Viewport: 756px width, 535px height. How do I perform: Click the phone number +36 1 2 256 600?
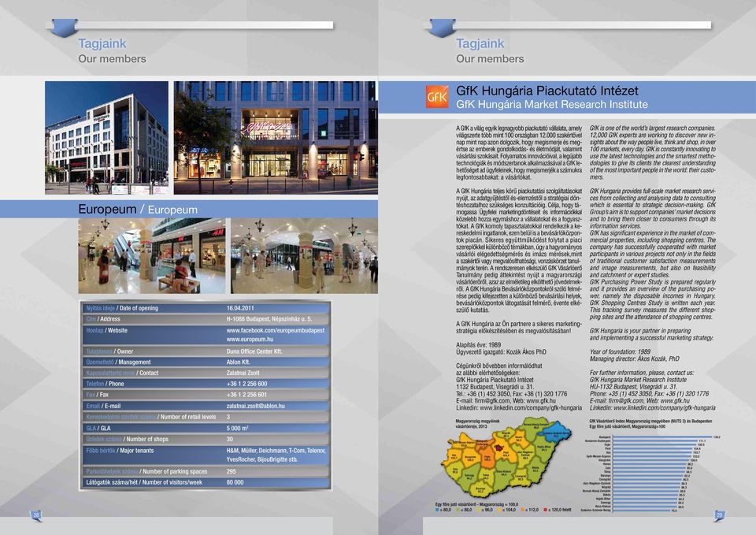tap(246, 384)
